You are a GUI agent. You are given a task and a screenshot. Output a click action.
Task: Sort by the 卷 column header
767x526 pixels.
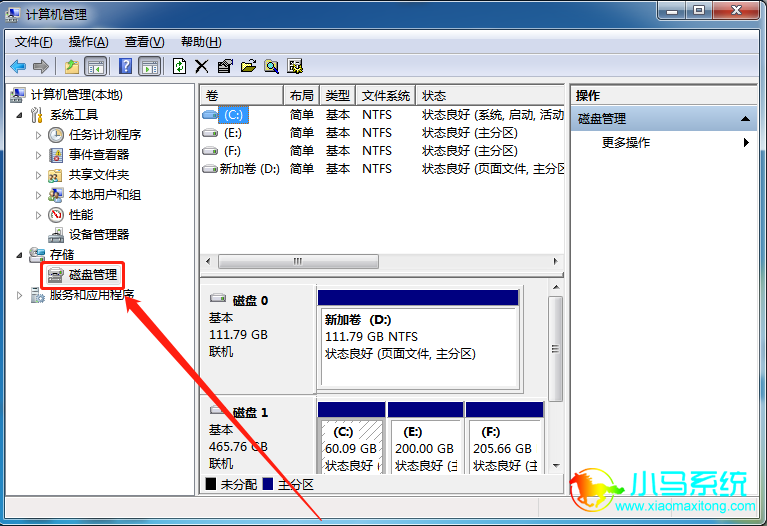tap(242, 95)
